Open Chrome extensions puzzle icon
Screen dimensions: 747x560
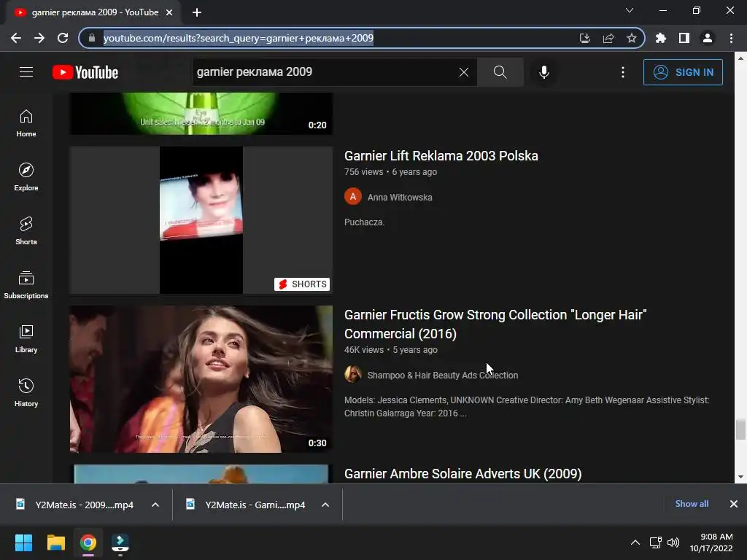[x=661, y=38]
